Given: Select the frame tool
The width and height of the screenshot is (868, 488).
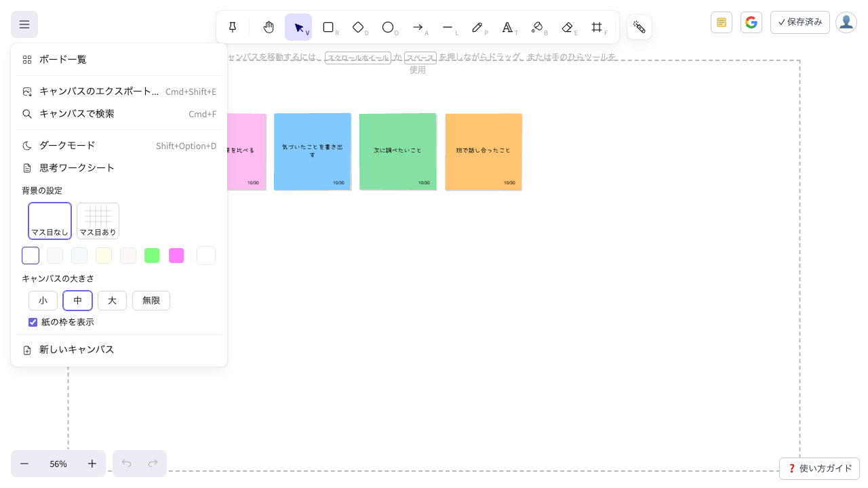Looking at the screenshot, I should pyautogui.click(x=597, y=27).
